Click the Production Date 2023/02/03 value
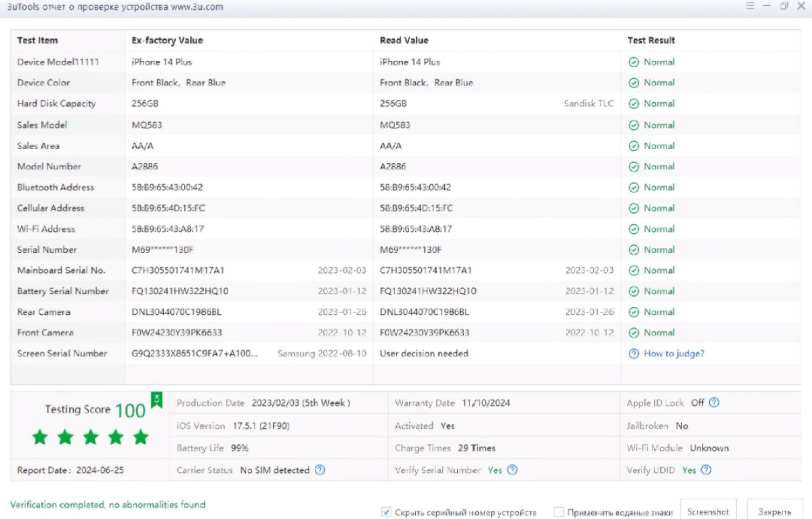Screen dimensions: 812x519 click(301, 403)
